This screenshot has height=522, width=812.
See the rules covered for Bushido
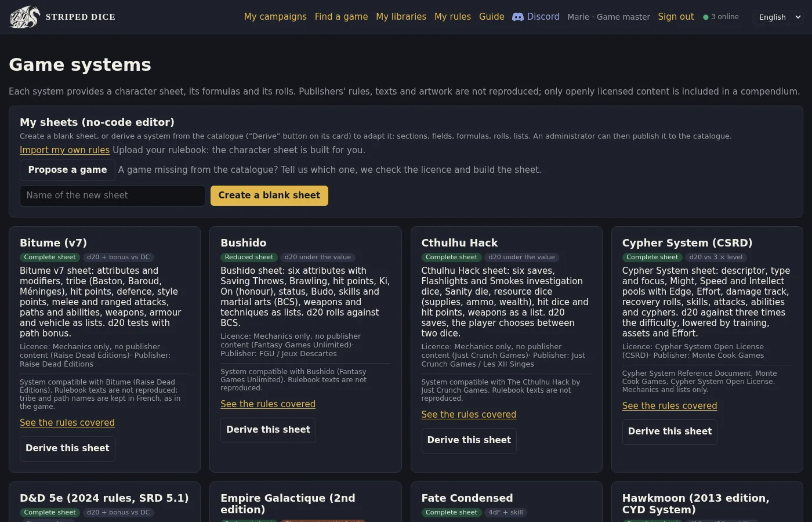(x=268, y=404)
